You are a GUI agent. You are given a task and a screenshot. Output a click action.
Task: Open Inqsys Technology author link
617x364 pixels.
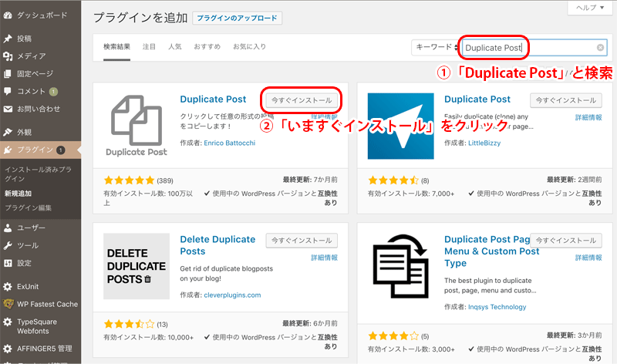[497, 307]
